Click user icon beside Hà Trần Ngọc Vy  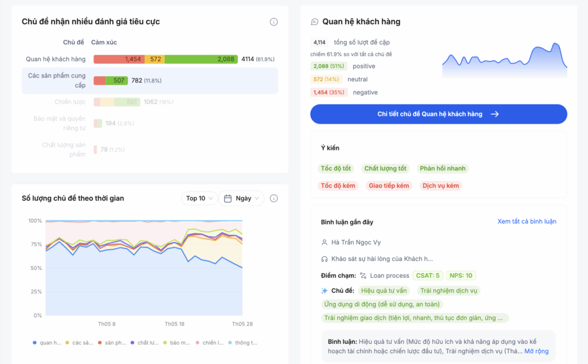pos(324,242)
